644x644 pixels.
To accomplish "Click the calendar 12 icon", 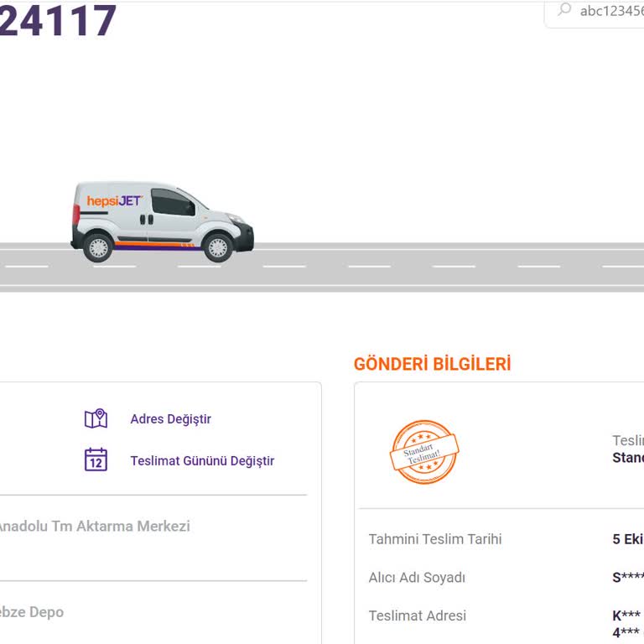I will 96,460.
